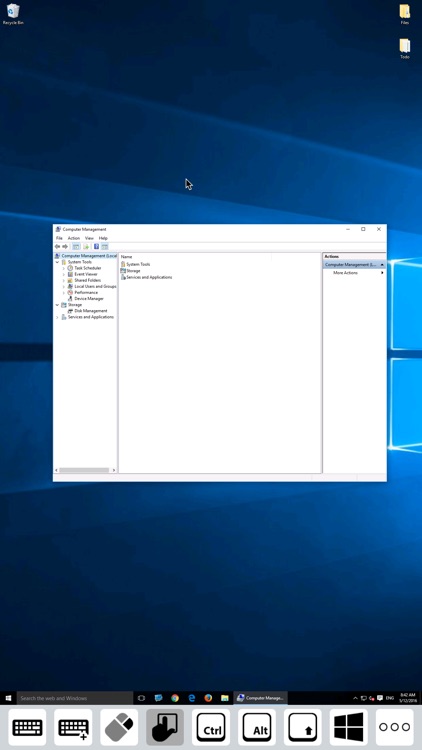Image resolution: width=422 pixels, height=750 pixels.
Task: Open the Action menu
Action: point(74,238)
